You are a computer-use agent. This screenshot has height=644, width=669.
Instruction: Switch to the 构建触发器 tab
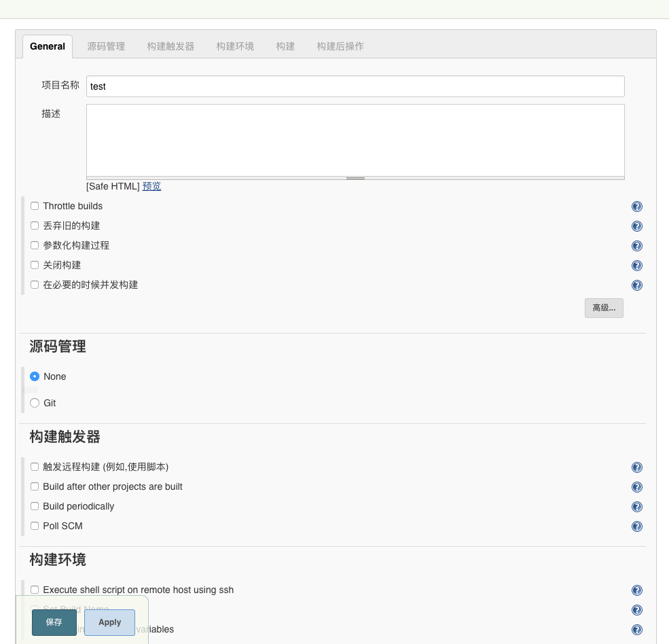170,46
